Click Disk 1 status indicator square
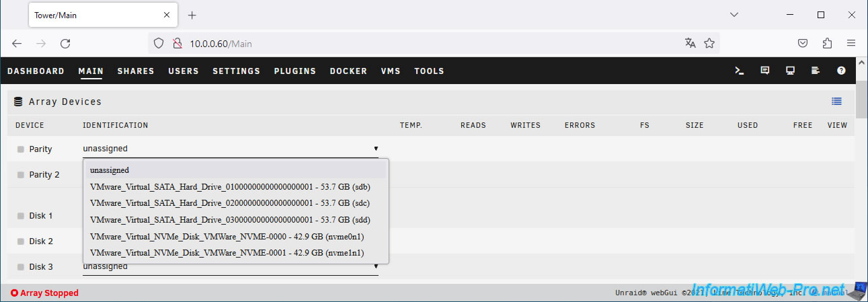The height and width of the screenshot is (302, 868). point(20,216)
